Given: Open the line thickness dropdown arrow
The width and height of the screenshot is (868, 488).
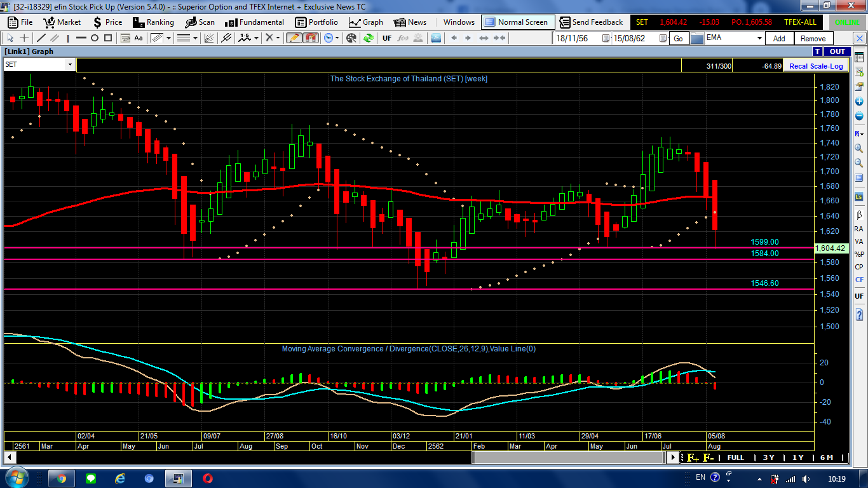Looking at the screenshot, I should tap(194, 38).
